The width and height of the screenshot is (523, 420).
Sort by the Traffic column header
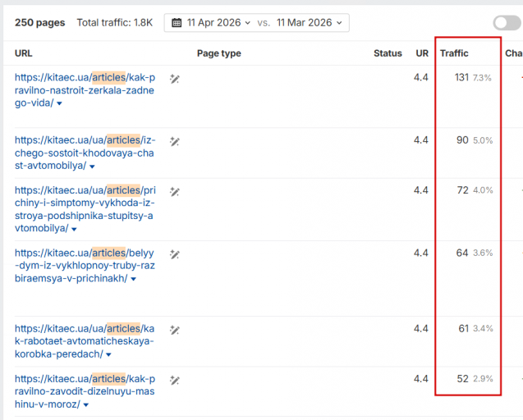[454, 53]
